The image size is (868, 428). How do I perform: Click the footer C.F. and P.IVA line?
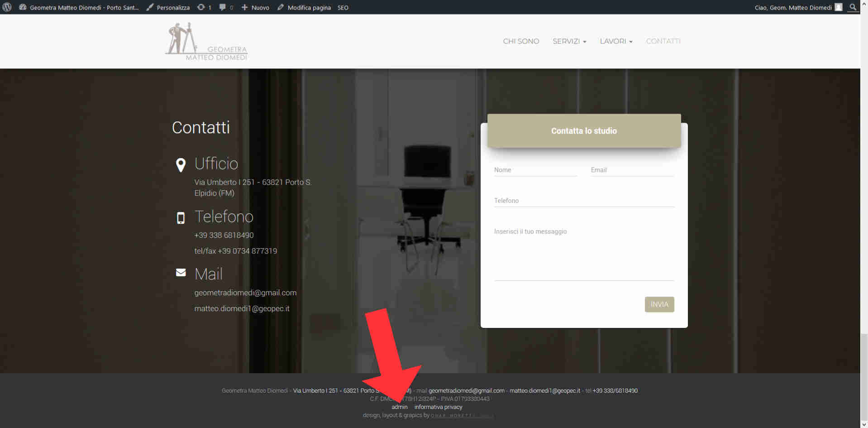[429, 399]
